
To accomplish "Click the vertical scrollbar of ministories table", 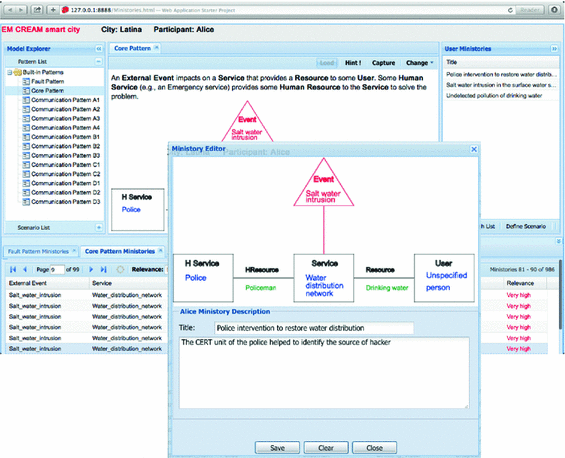I will coord(560,294).
